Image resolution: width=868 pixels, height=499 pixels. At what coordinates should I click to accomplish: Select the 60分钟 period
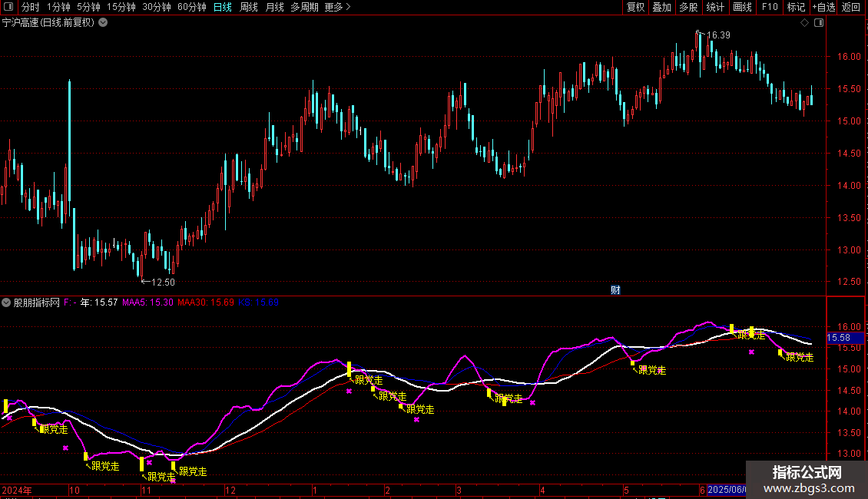point(191,7)
